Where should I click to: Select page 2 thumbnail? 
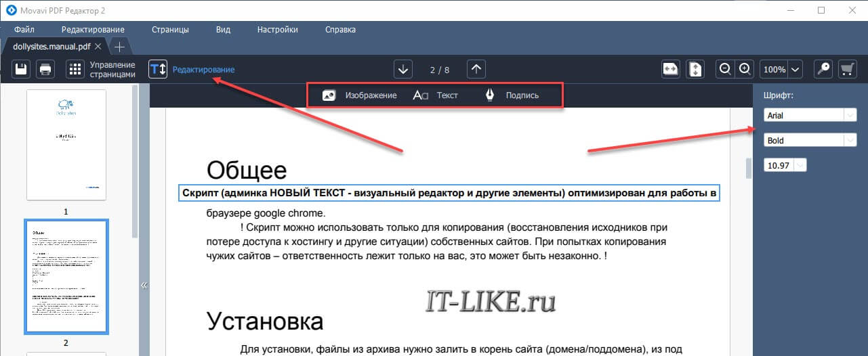tap(66, 276)
